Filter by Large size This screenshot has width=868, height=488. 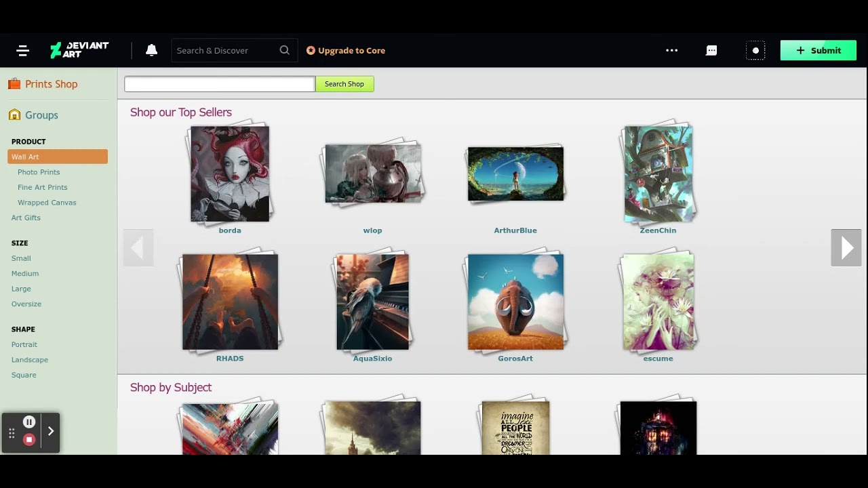21,289
